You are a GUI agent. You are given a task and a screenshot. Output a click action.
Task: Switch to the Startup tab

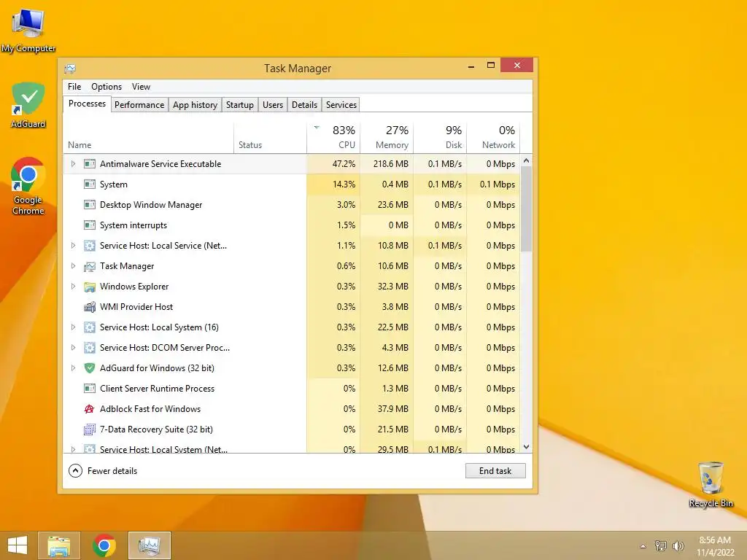239,105
